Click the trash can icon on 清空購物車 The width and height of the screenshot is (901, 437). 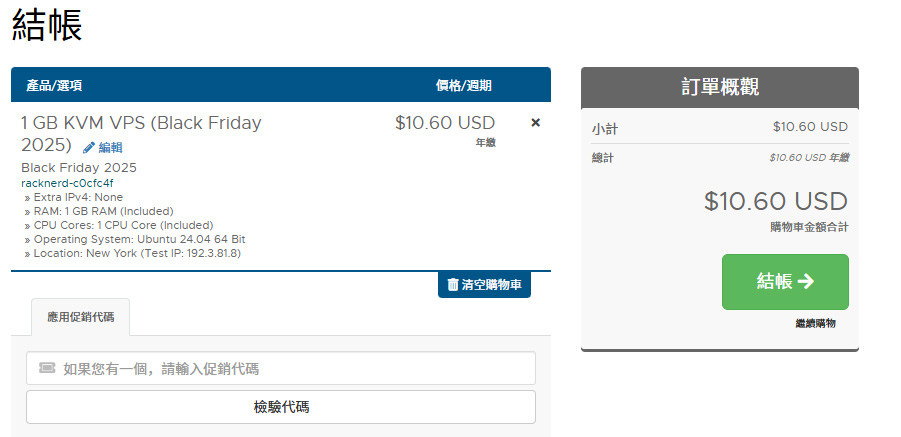(x=453, y=285)
